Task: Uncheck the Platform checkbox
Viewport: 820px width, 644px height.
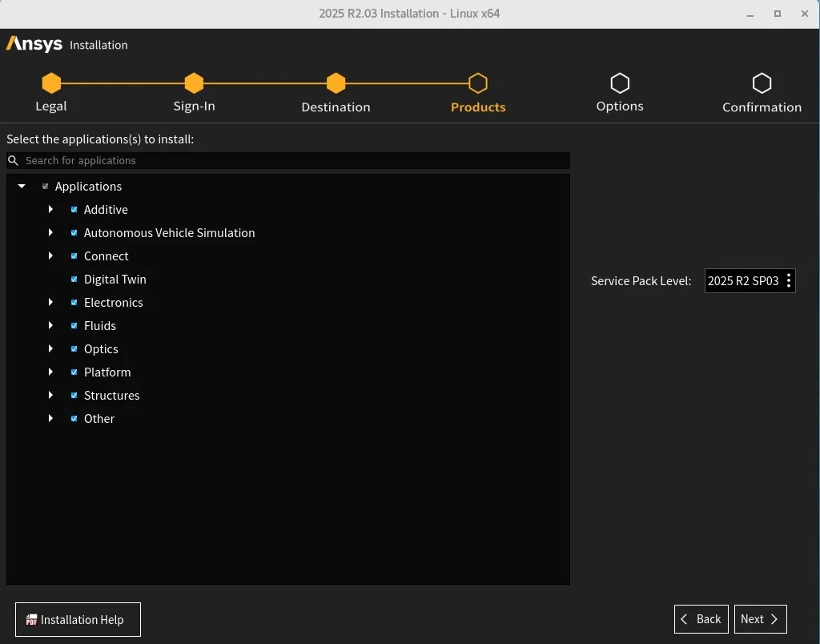Action: click(74, 372)
